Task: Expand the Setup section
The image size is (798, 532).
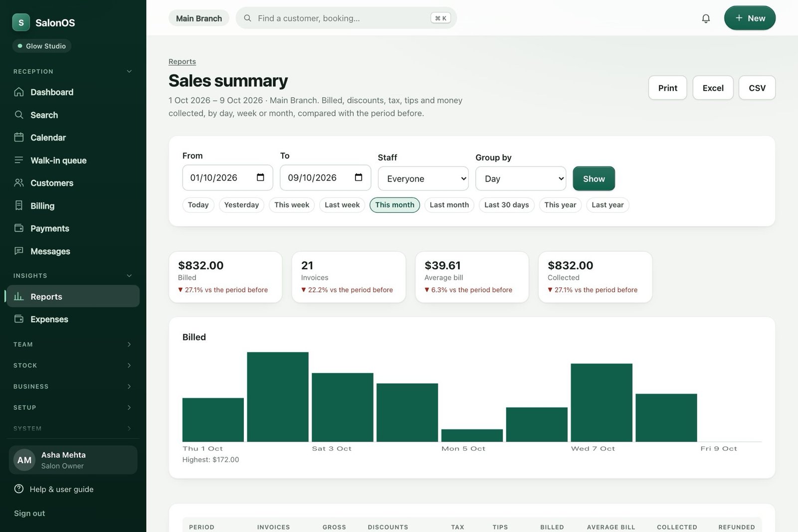Action: pos(129,407)
